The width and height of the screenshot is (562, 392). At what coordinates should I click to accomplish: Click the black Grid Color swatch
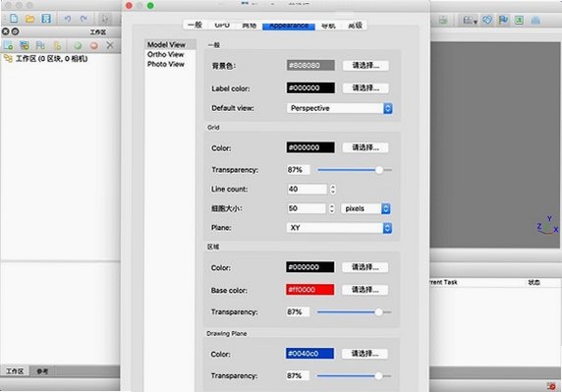coord(310,147)
